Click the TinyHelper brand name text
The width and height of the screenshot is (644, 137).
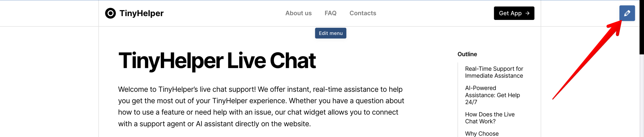(141, 13)
